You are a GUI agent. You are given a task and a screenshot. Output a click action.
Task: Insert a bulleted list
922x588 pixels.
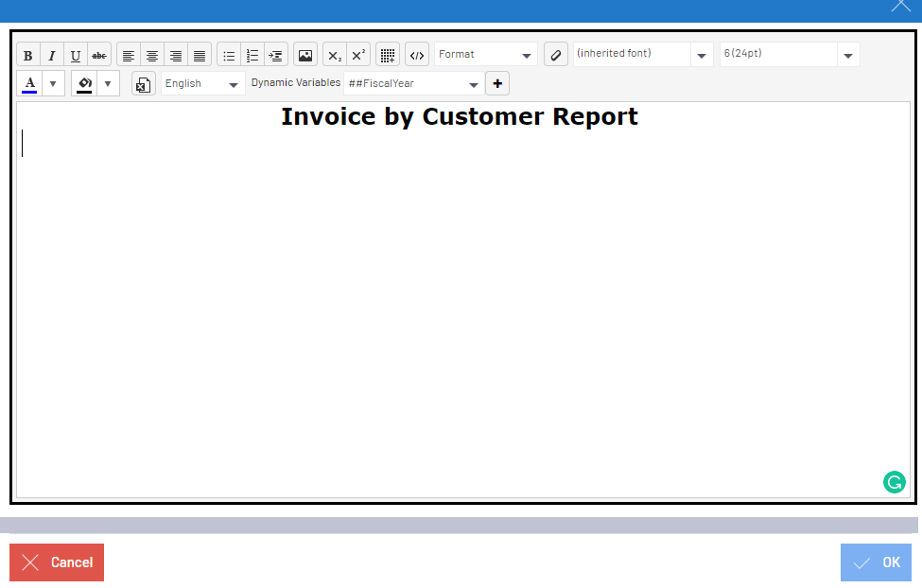pos(228,54)
